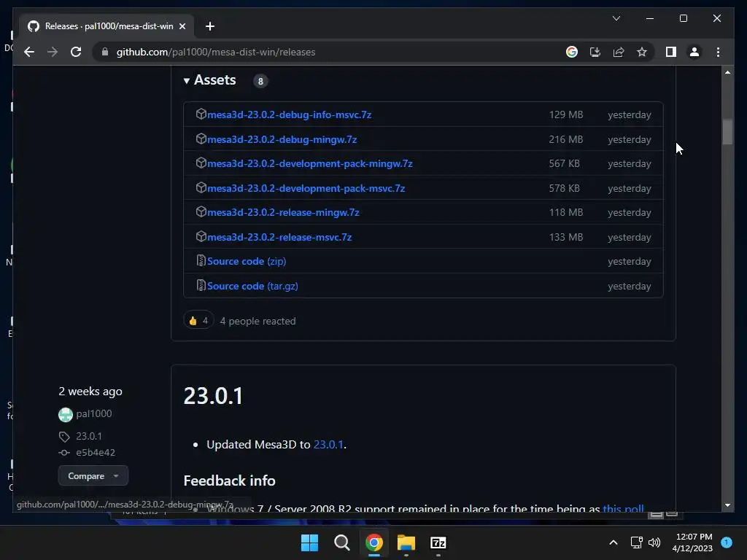Image resolution: width=747 pixels, height=560 pixels.
Task: Download Source code (zip)
Action: click(x=247, y=262)
